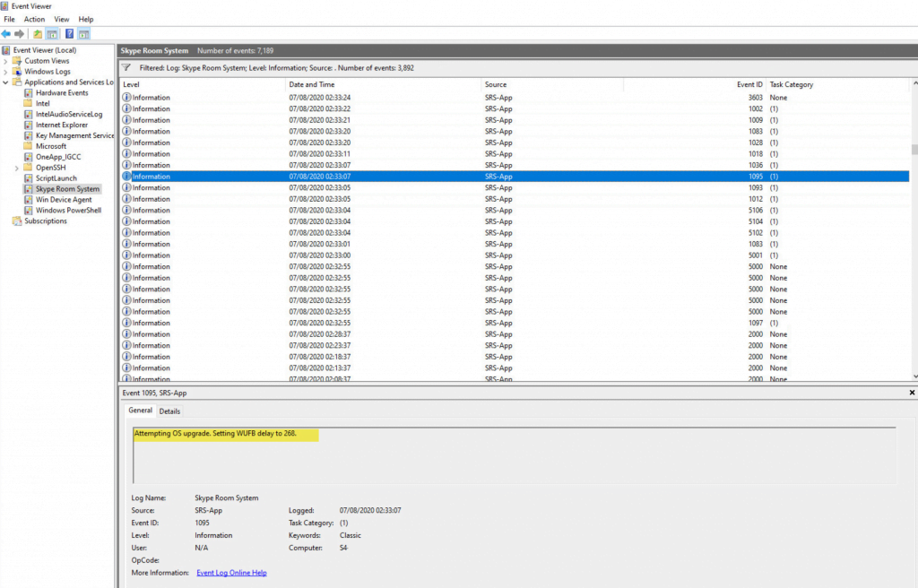
Task: Open the View menu
Action: 61,19
